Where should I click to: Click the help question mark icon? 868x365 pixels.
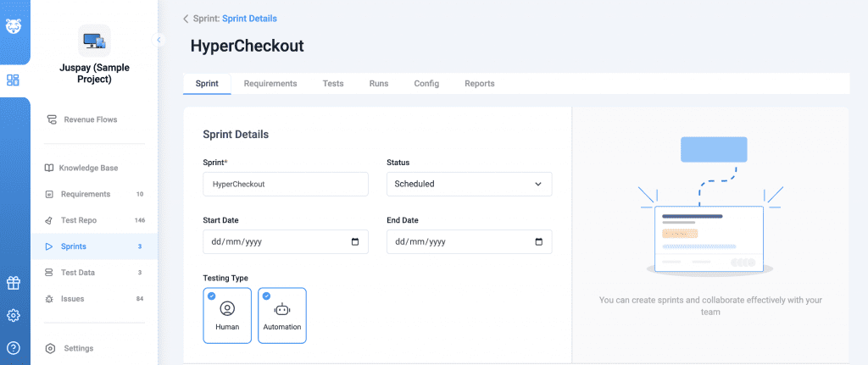(x=13, y=347)
